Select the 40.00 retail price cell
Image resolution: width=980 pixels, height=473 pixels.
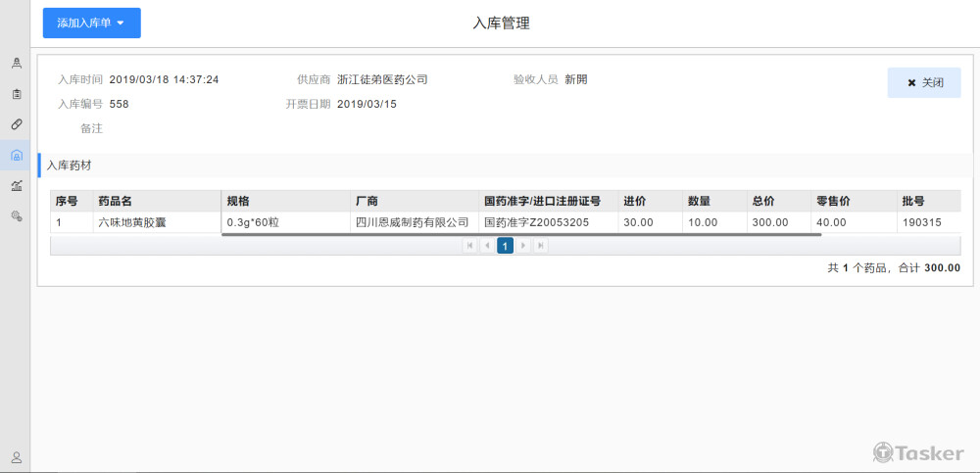(854, 222)
